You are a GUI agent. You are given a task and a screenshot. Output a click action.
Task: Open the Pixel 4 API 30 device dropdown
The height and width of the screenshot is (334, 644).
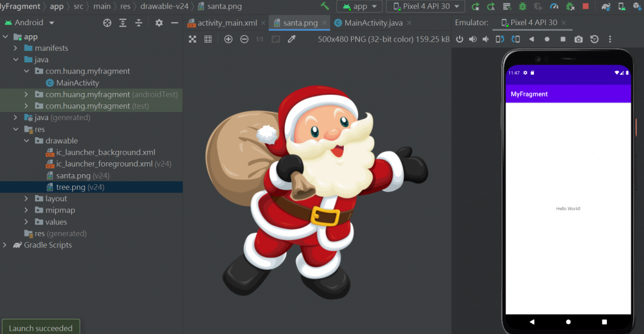(x=426, y=6)
